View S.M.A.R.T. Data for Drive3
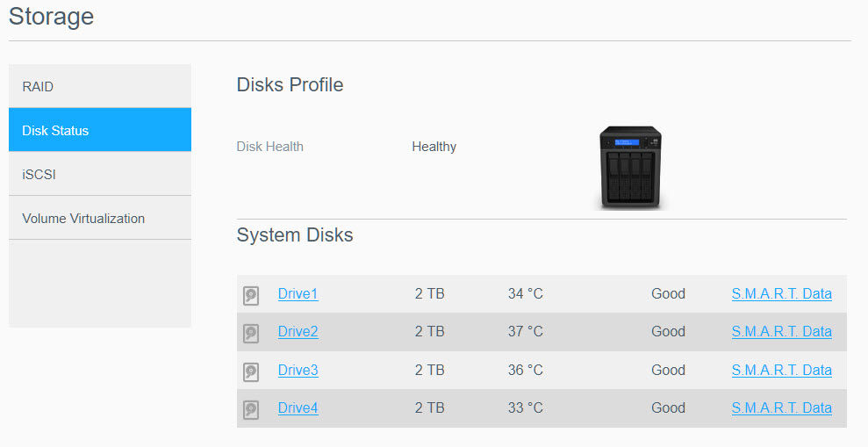The width and height of the screenshot is (868, 447). [781, 371]
